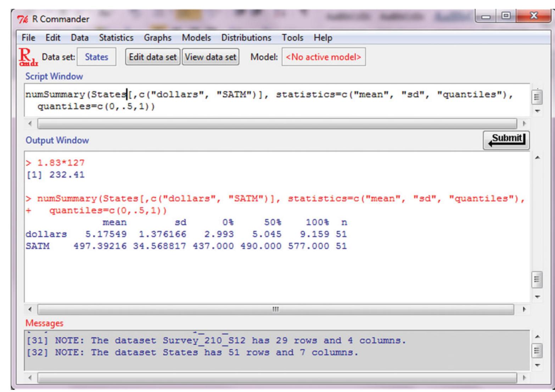555x392 pixels.
Task: Select the States data set button
Action: tap(96, 57)
